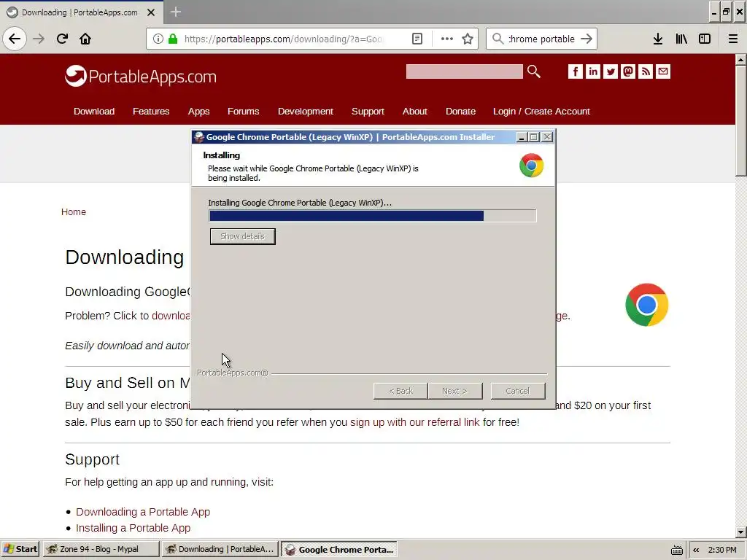Open the Download menu on site
The height and width of the screenshot is (560, 747).
coord(94,111)
